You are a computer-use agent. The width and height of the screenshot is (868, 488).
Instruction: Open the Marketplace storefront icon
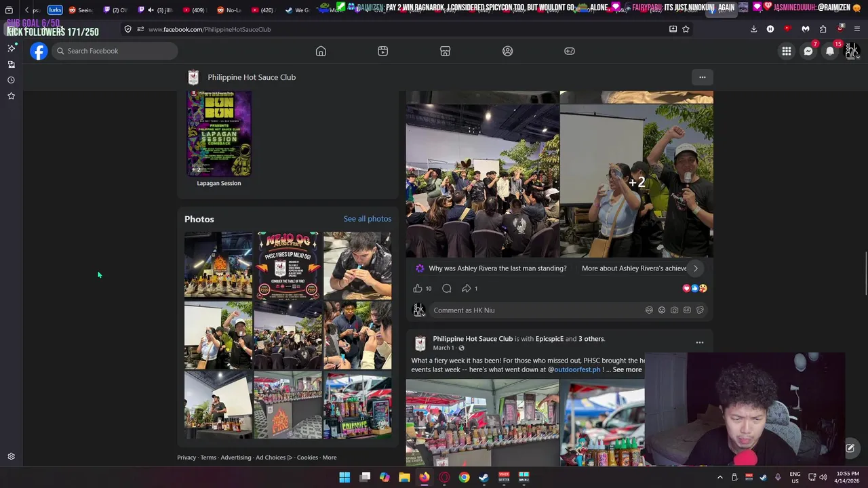tap(445, 51)
